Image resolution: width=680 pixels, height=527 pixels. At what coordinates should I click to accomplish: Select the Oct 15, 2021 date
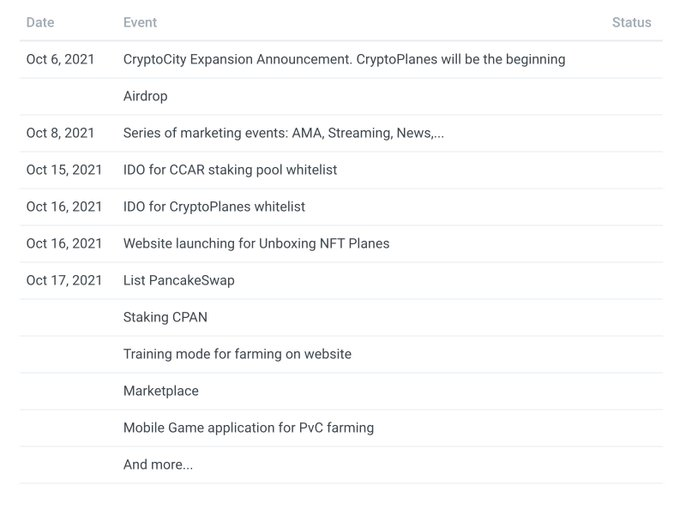coord(64,170)
